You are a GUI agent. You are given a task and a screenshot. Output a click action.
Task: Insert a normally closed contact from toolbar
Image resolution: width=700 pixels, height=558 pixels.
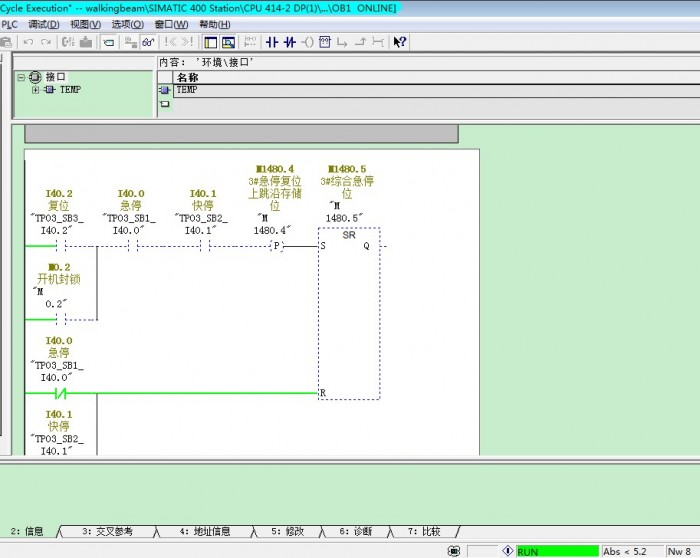tap(289, 42)
